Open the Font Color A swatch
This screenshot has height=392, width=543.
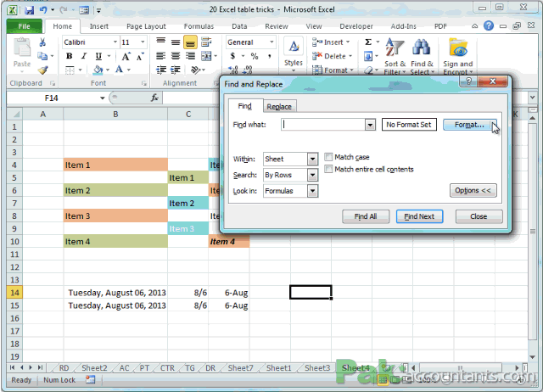(x=119, y=70)
